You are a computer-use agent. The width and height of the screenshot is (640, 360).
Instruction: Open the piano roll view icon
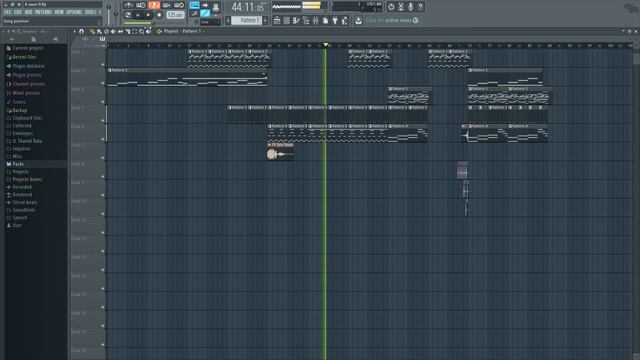point(296,20)
